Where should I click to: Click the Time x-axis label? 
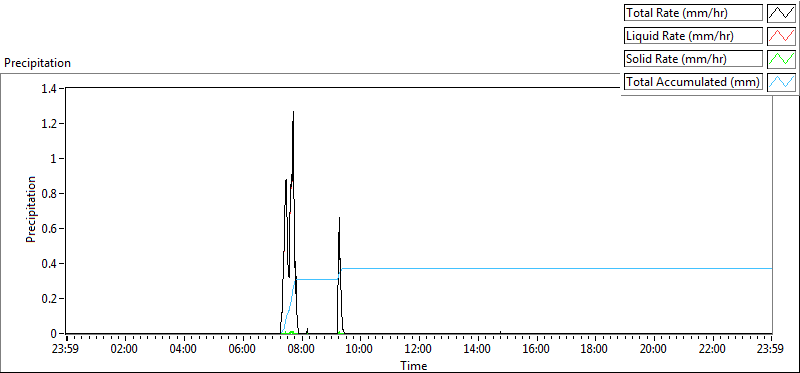pyautogui.click(x=414, y=365)
